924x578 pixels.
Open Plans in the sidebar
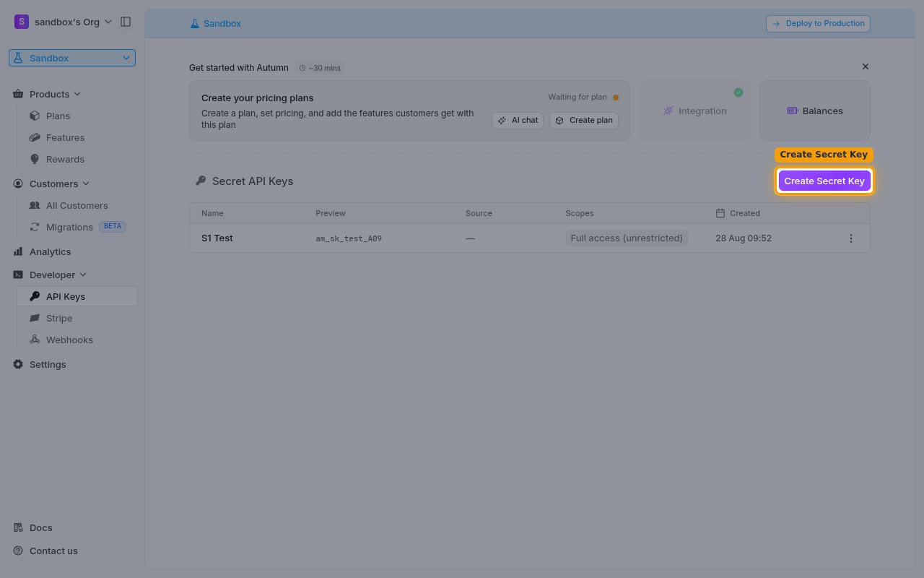click(58, 116)
